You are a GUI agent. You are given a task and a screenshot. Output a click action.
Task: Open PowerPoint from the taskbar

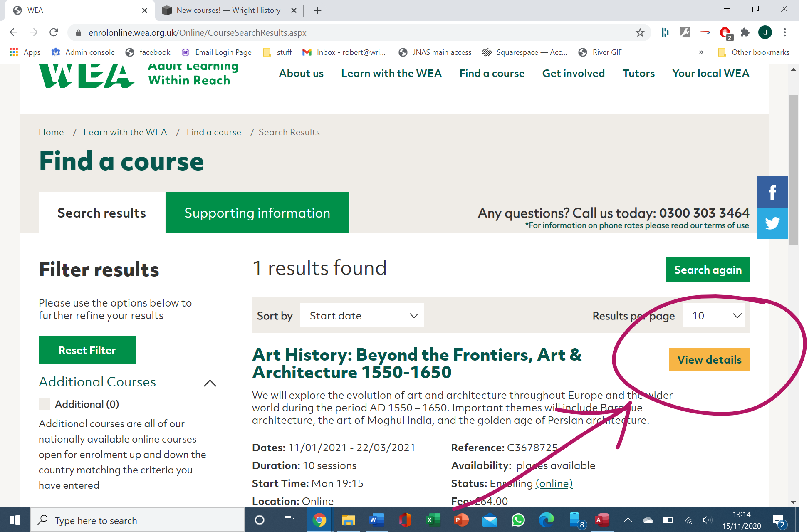(461, 520)
